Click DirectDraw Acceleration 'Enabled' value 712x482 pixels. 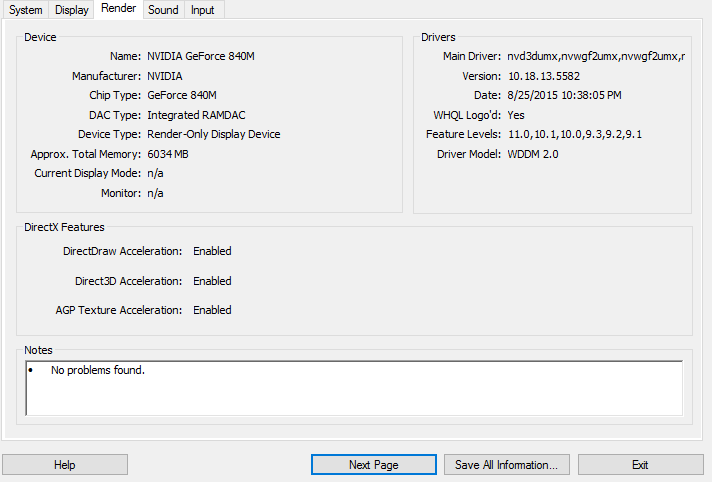212,251
